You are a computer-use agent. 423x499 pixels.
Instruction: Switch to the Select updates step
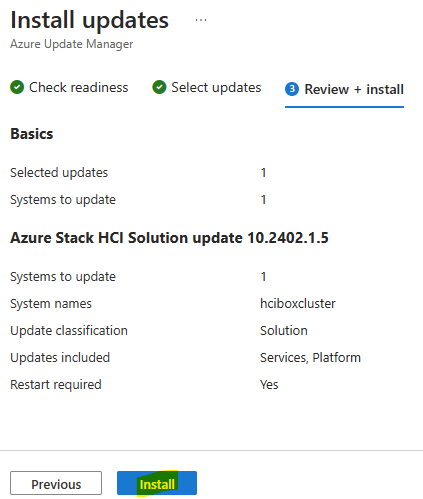tap(207, 87)
